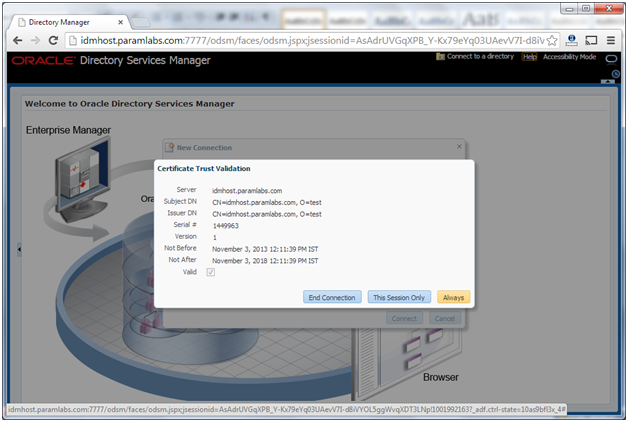Switch to Accessibility Mode
The height and width of the screenshot is (422, 628).
569,57
